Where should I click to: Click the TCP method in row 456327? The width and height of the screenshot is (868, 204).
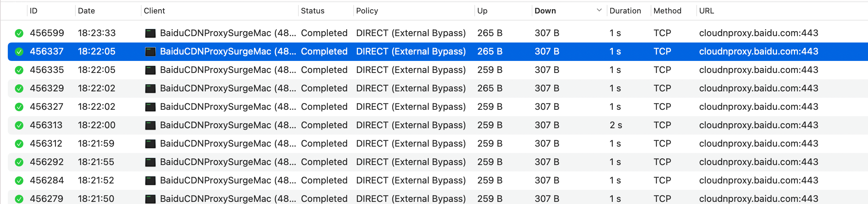662,107
